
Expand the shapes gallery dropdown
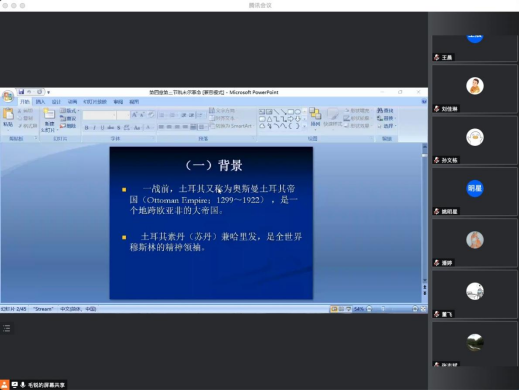304,126
